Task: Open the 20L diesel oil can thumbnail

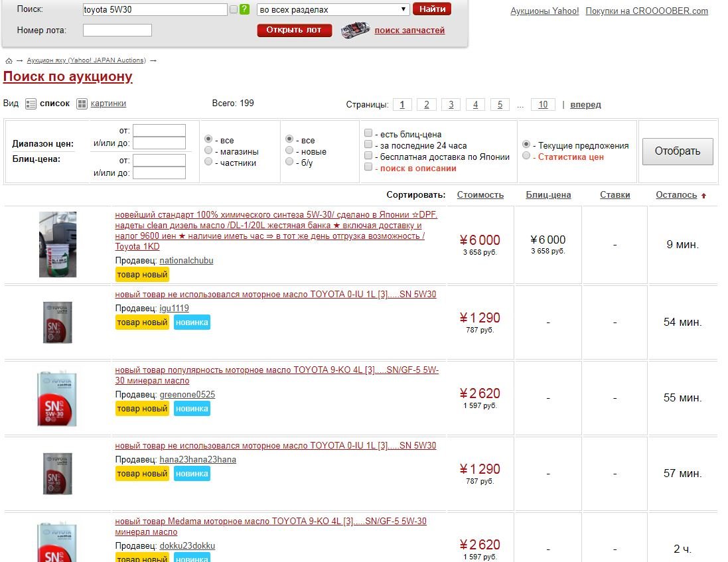Action: pyautogui.click(x=58, y=245)
